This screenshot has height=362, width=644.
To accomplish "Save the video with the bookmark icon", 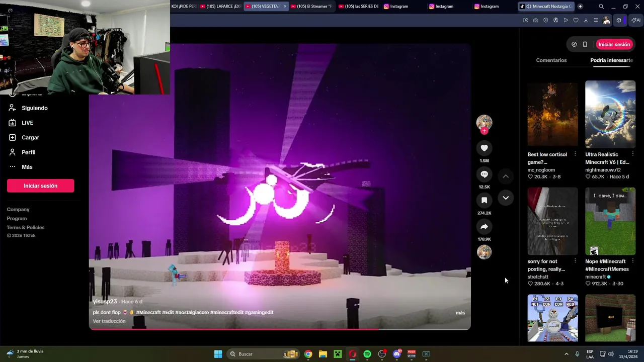I will tap(484, 200).
